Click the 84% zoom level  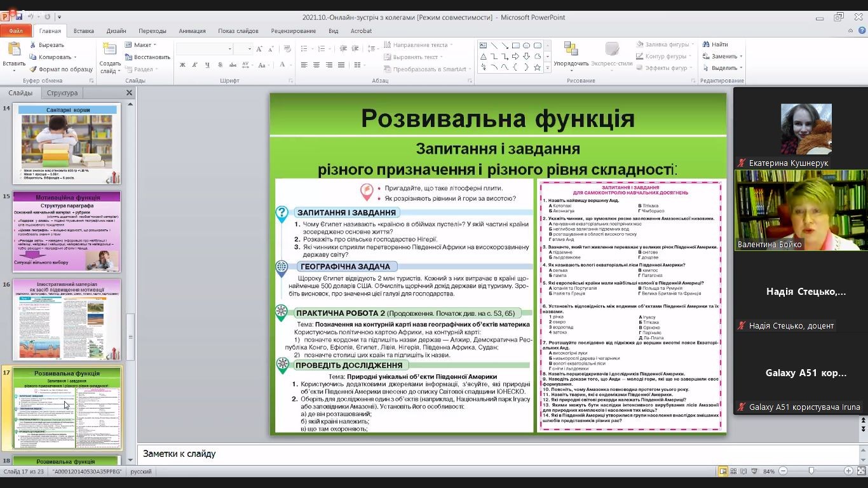769,471
